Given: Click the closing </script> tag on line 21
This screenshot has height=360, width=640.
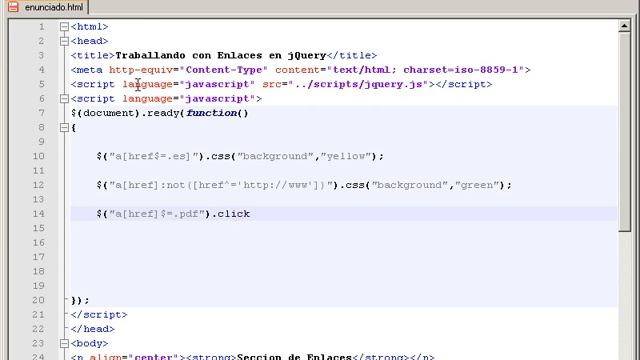Looking at the screenshot, I should pyautogui.click(x=99, y=315).
